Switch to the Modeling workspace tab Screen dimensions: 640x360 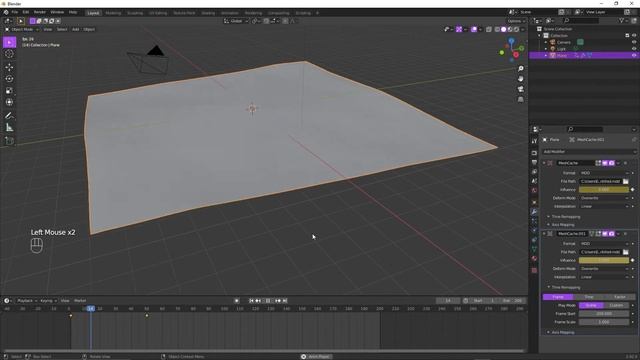[113, 13]
